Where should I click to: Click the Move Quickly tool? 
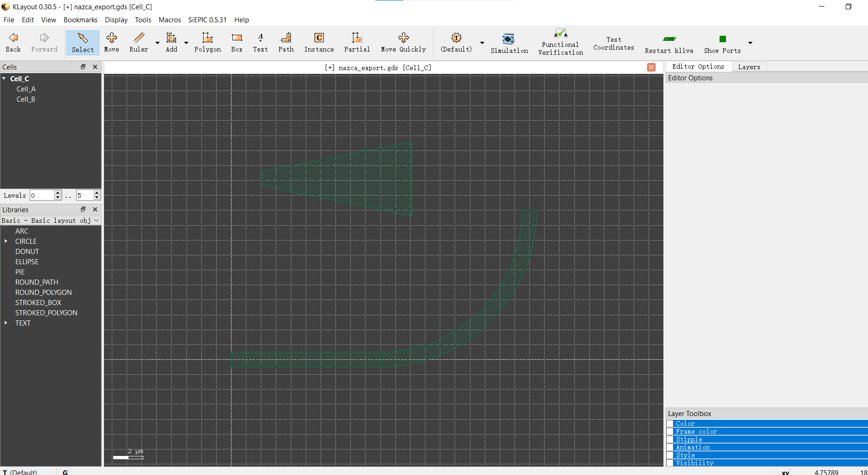tap(403, 42)
